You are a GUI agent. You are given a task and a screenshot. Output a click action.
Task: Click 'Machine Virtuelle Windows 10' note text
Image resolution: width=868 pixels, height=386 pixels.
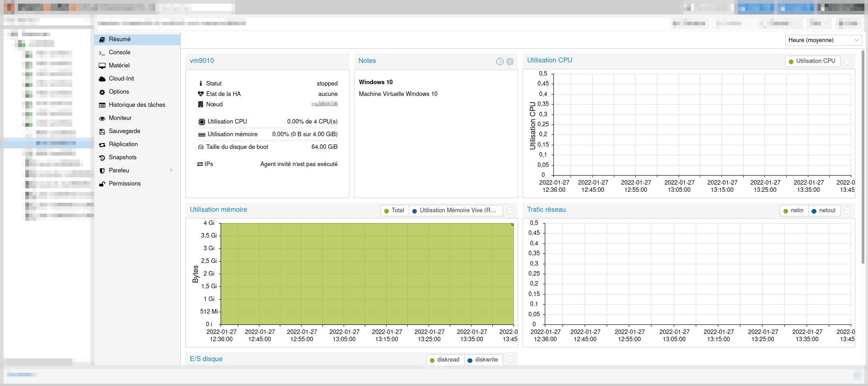coord(398,94)
